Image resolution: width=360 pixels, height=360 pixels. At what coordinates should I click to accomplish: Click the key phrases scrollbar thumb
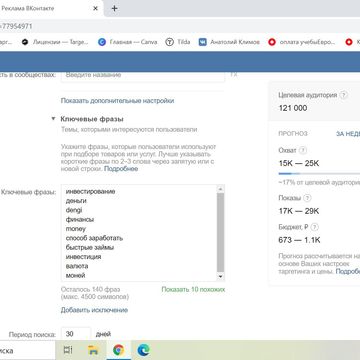tap(220, 232)
